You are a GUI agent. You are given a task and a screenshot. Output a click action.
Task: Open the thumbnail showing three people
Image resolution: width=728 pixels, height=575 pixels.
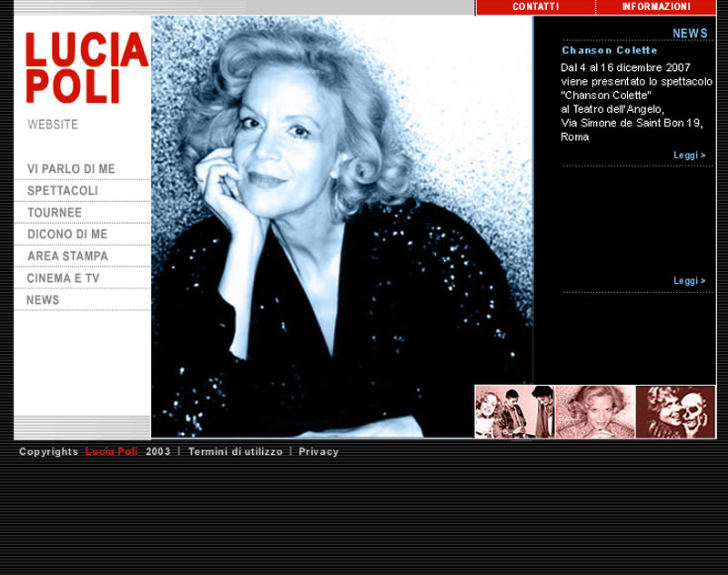(x=514, y=411)
